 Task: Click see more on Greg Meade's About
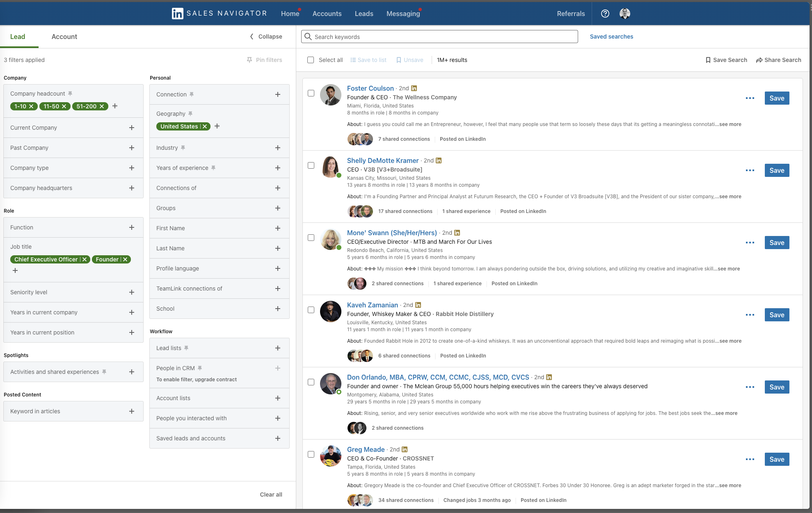(x=730, y=486)
